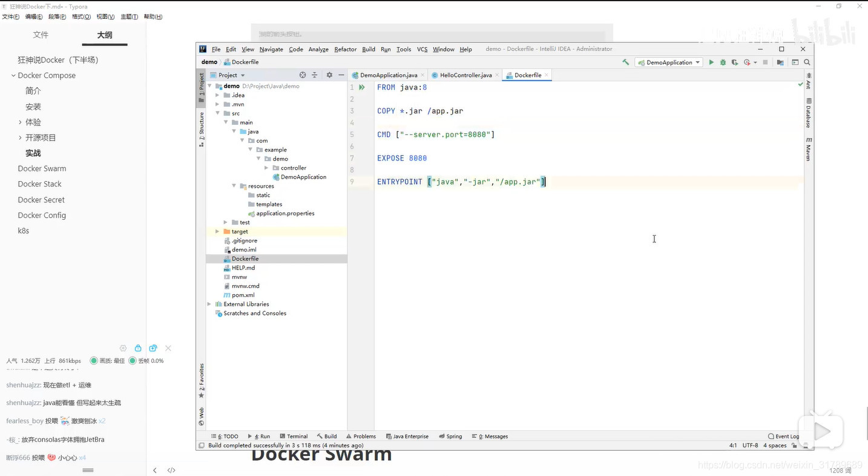Build the project with the hammer icon

click(625, 62)
